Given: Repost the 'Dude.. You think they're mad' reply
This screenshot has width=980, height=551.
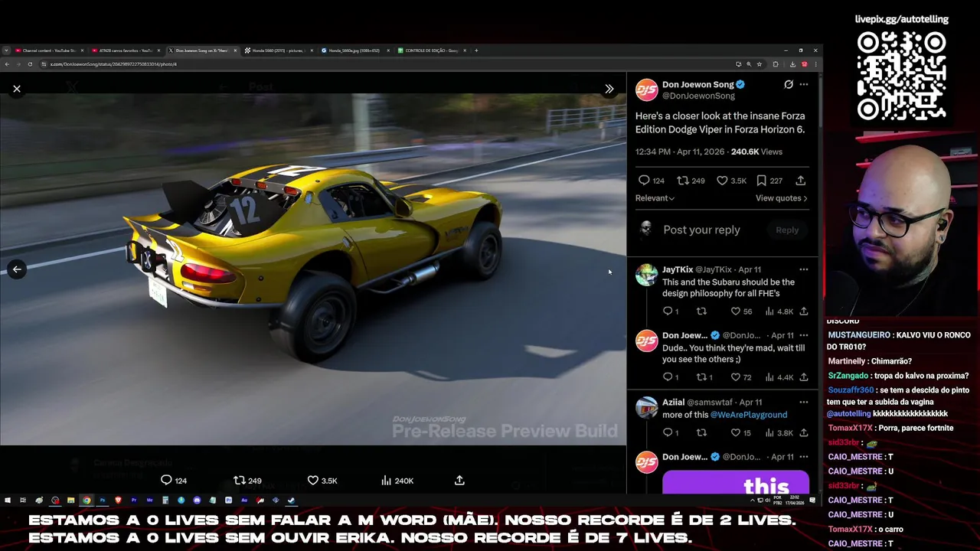Looking at the screenshot, I should 701,377.
